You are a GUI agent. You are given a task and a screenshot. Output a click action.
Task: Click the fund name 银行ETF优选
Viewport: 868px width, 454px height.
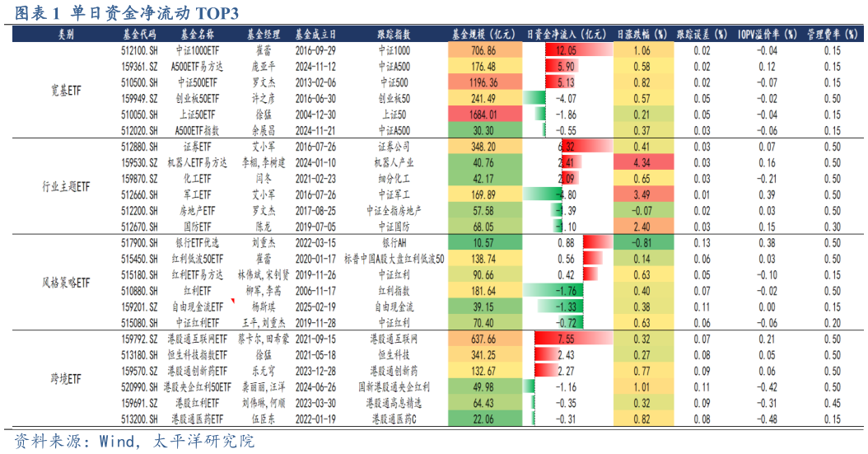coord(197,243)
